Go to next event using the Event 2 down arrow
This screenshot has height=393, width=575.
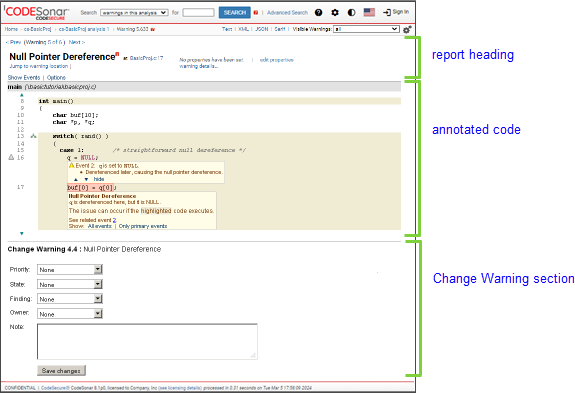click(86, 179)
